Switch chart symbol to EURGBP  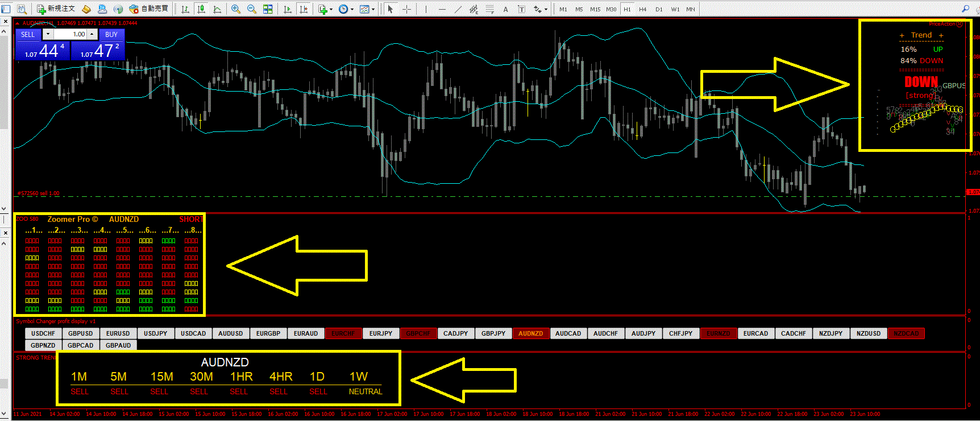268,333
